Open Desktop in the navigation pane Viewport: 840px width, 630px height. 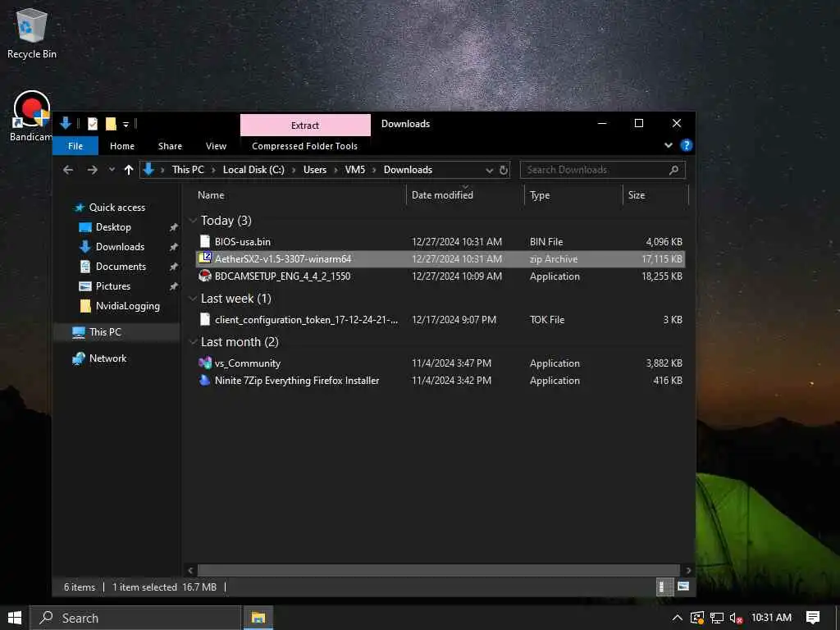click(113, 227)
